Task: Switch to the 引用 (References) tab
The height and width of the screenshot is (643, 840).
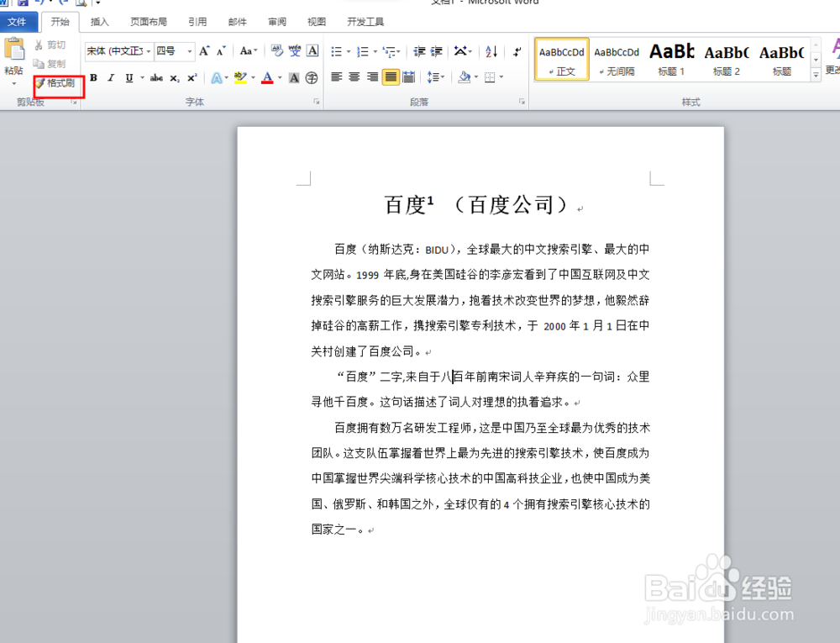Action: (x=197, y=22)
